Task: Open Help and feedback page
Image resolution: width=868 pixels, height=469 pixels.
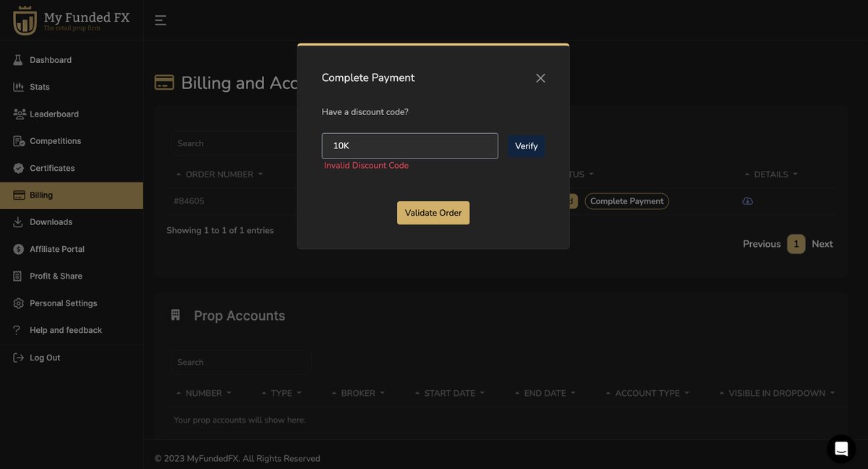Action: click(71, 330)
